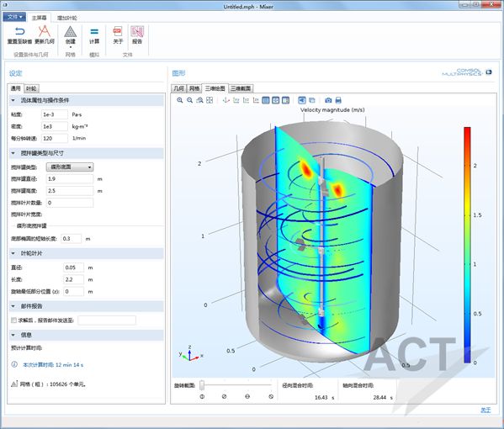
Task: Click the link at bottom right corner
Action: point(485,410)
